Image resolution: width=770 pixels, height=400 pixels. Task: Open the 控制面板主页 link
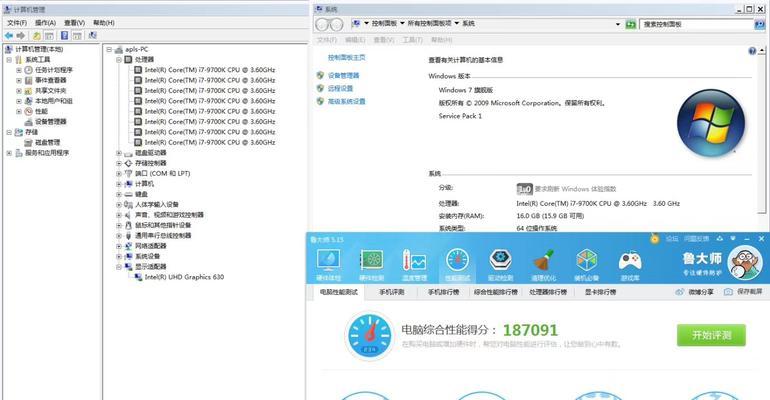(347, 57)
